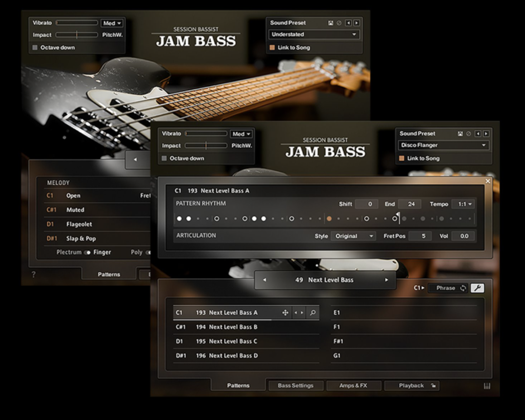Click the Phrase button
The image size is (525, 420).
point(448,288)
